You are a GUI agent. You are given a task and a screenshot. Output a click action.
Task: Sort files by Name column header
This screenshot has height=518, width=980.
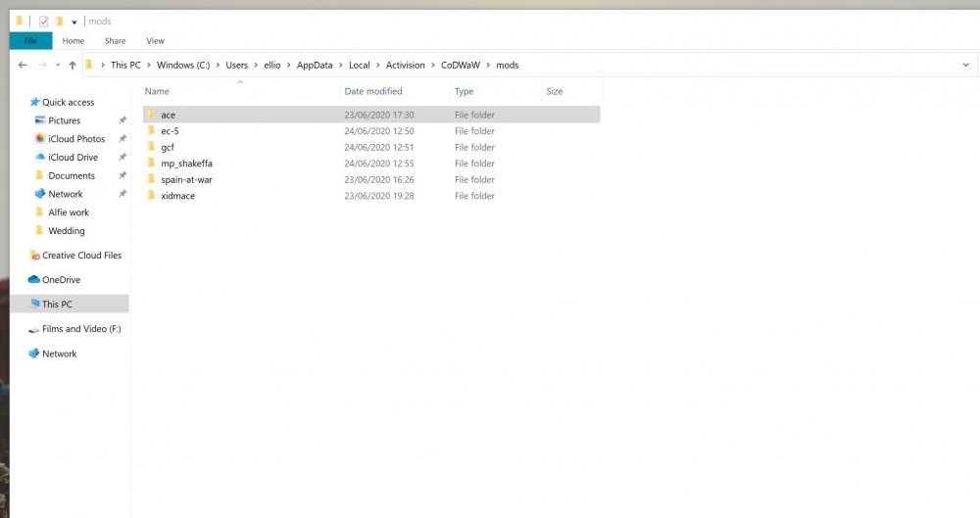157,91
